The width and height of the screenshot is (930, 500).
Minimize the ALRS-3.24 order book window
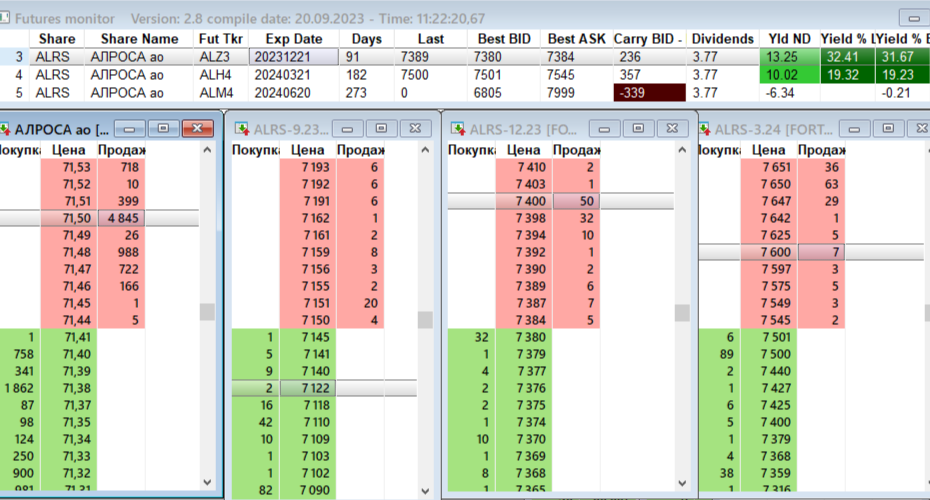pyautogui.click(x=854, y=128)
